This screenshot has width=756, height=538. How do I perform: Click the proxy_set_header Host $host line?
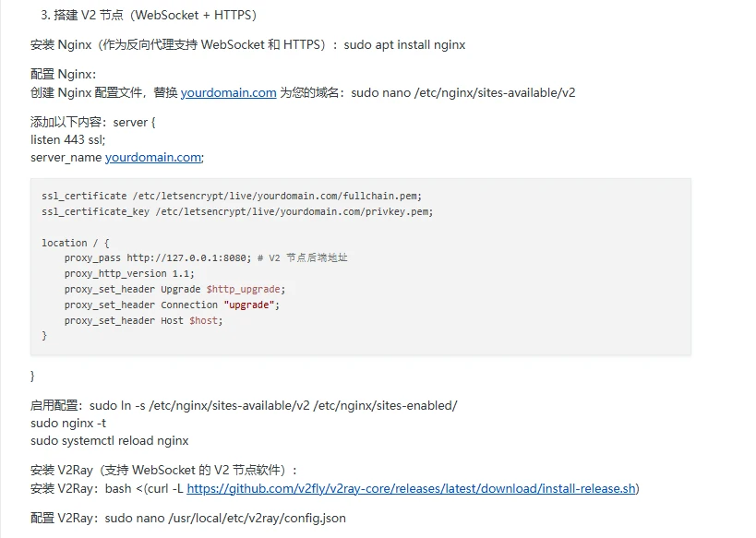click(x=143, y=320)
